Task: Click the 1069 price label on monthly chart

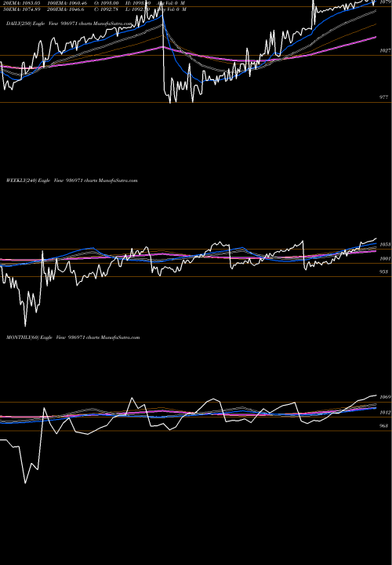Action: (x=385, y=397)
